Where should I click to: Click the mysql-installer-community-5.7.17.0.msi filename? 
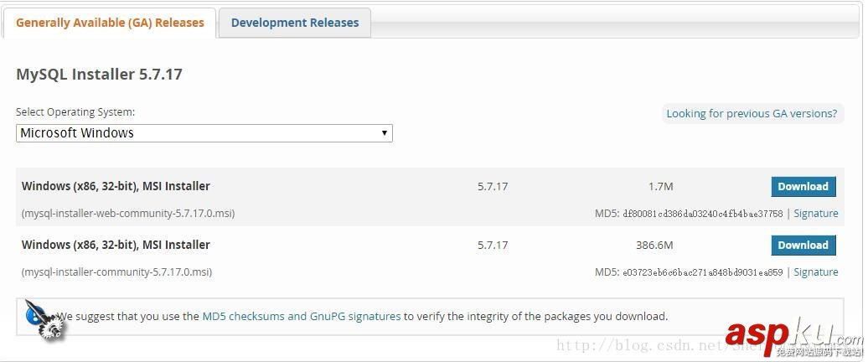click(116, 272)
